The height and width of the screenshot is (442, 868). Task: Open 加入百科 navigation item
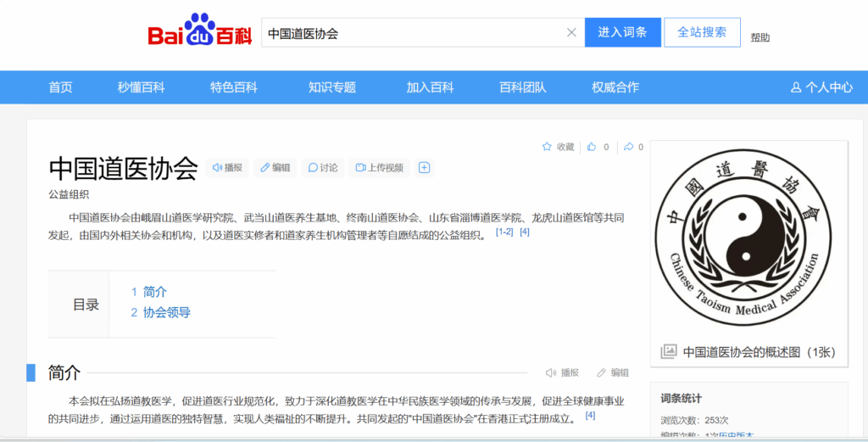430,87
